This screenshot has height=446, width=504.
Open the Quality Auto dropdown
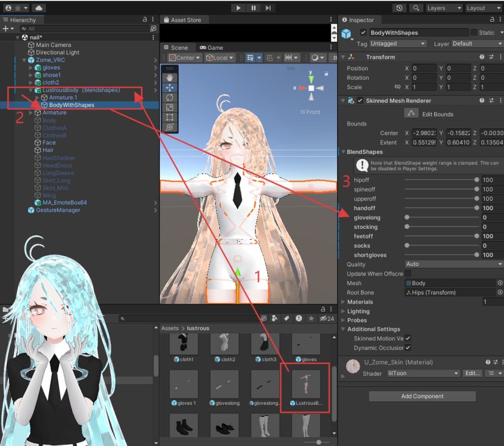click(453, 264)
